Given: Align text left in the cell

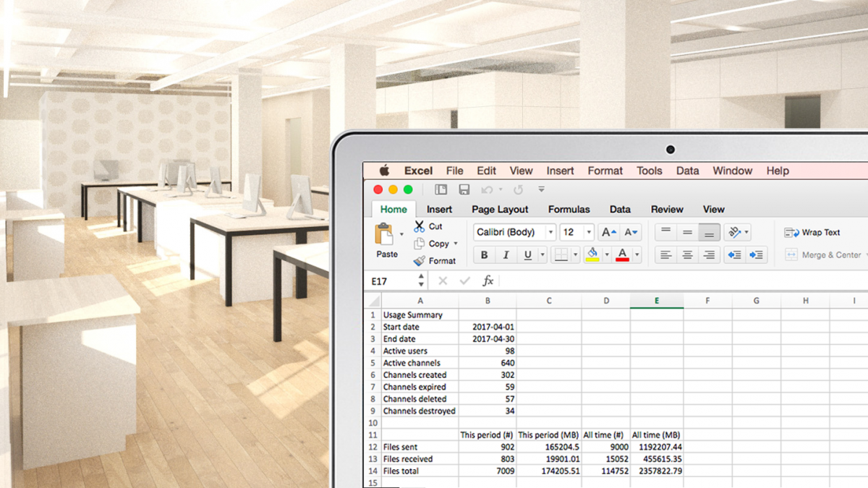Looking at the screenshot, I should point(666,255).
